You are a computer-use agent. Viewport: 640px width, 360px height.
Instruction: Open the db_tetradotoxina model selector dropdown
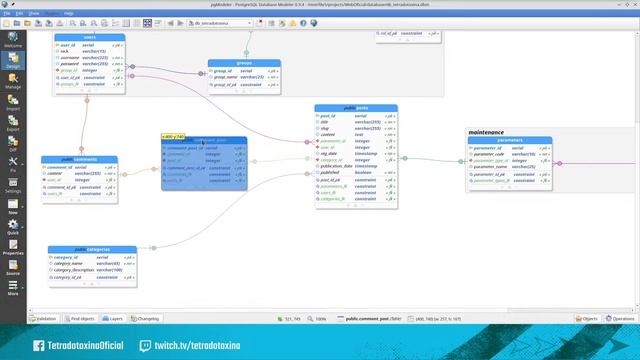click(x=220, y=23)
